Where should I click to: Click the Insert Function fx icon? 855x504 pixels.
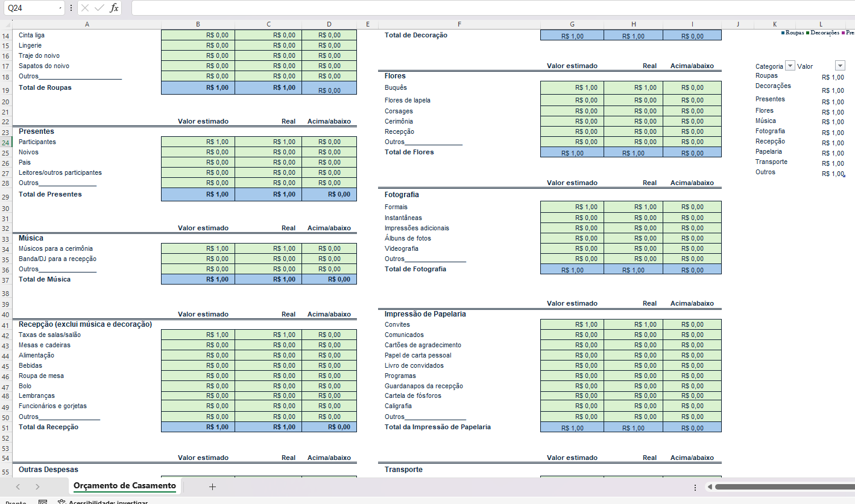click(114, 8)
